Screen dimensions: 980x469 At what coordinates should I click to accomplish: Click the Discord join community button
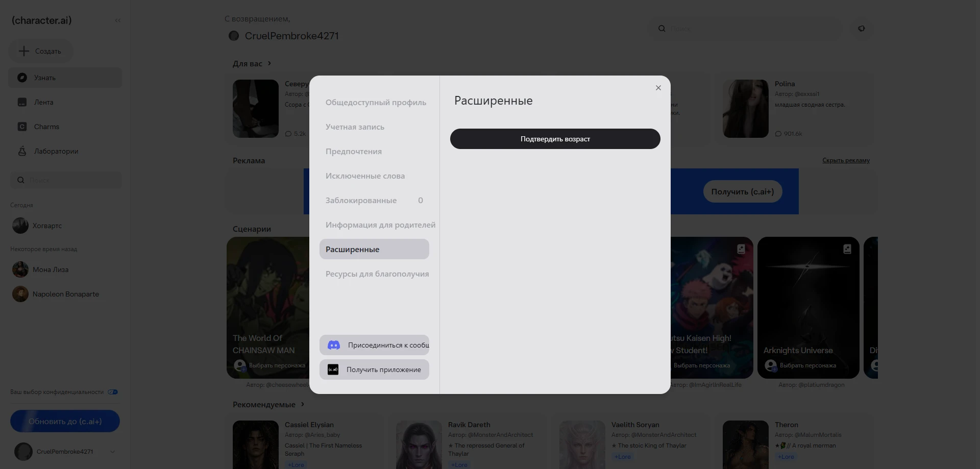pos(374,345)
